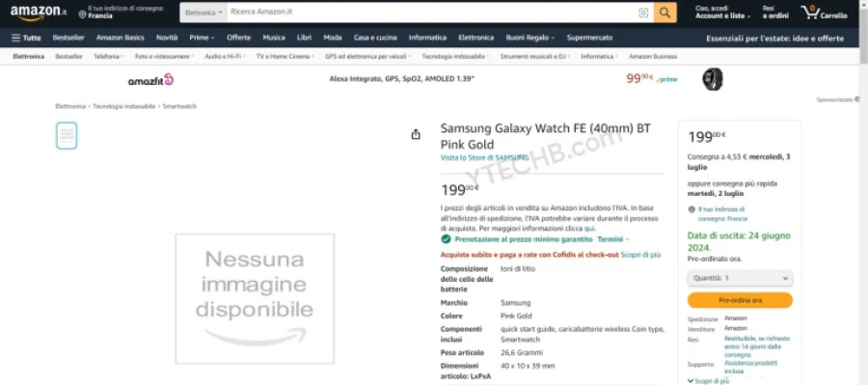Open the Tutte hamburger menu
868x385 pixels.
[26, 38]
